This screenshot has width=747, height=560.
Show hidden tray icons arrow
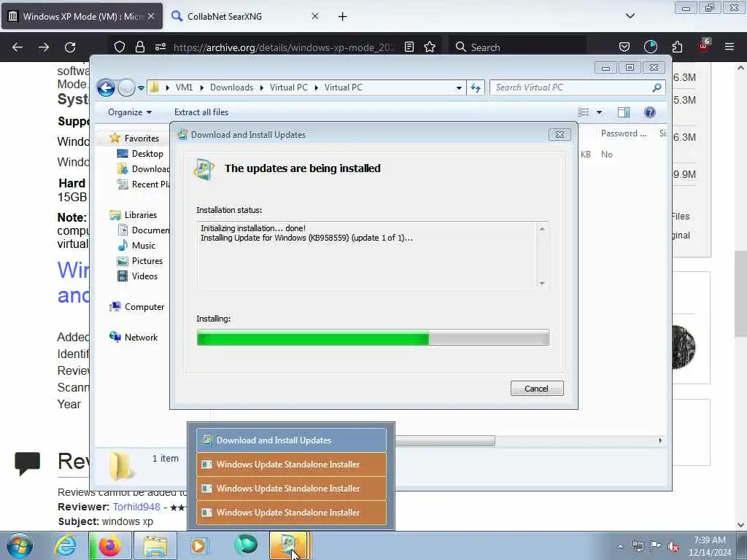point(620,546)
